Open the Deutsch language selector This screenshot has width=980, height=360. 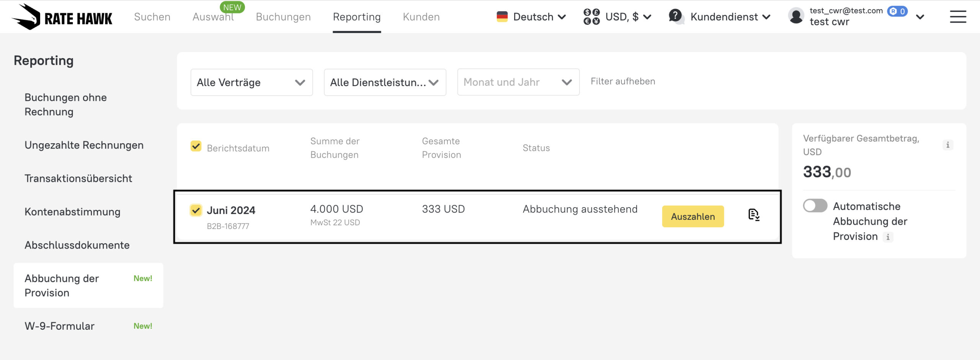[531, 17]
